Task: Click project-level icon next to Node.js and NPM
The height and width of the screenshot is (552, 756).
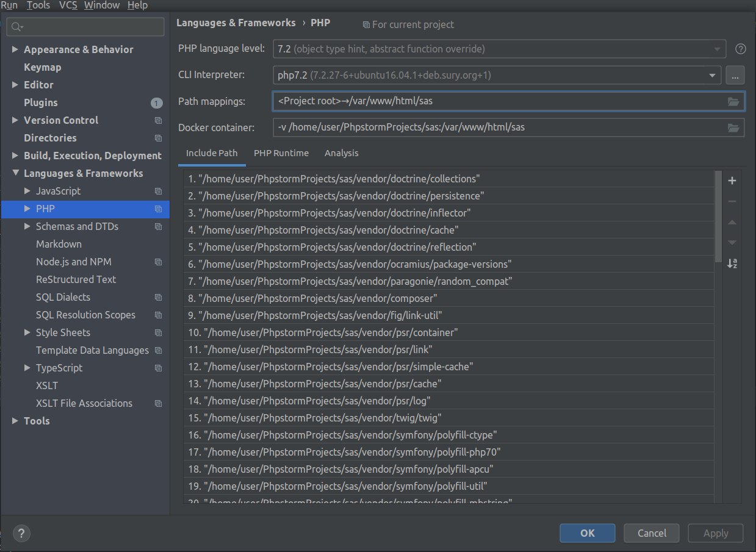Action: coord(158,262)
